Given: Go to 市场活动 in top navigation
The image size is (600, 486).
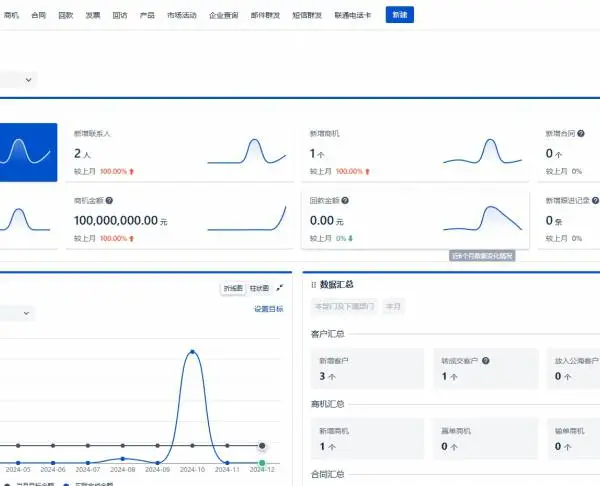Looking at the screenshot, I should pos(182,15).
